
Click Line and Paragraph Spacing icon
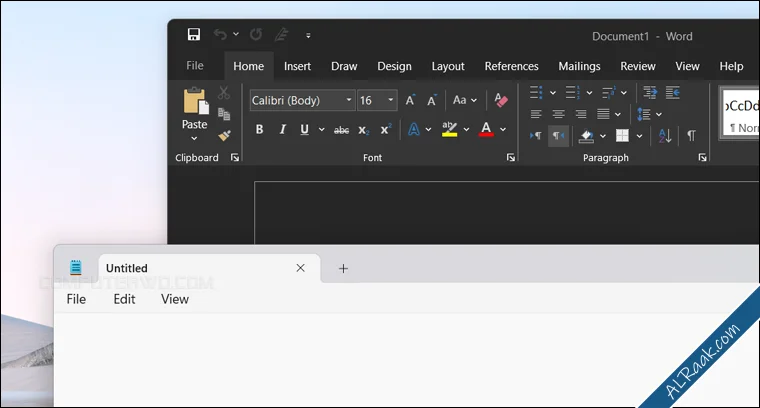644,114
